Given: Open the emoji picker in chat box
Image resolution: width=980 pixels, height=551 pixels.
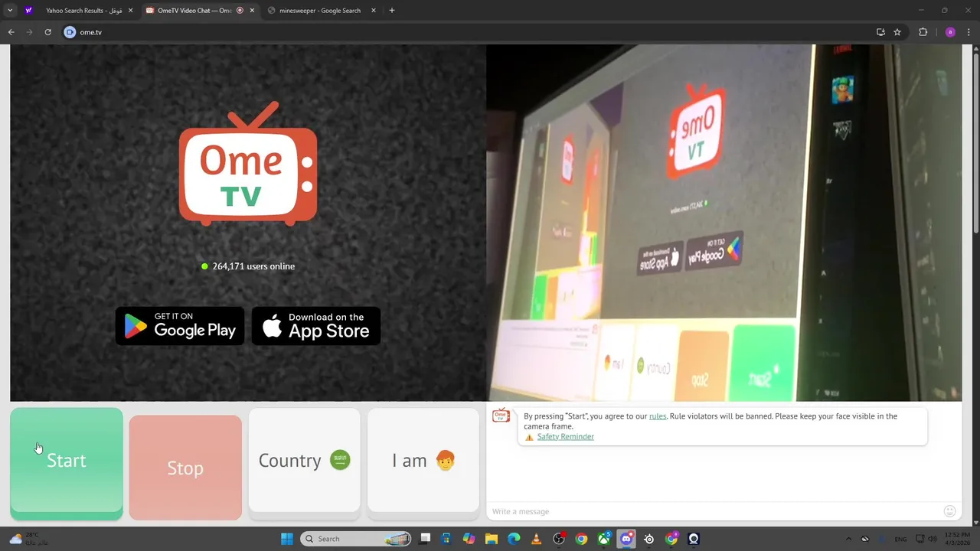Looking at the screenshot, I should point(949,511).
